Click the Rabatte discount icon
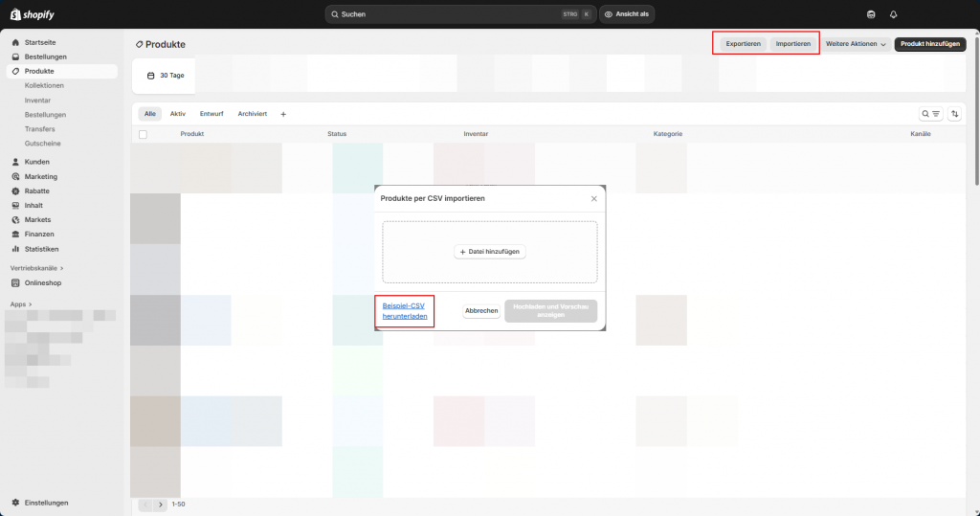The height and width of the screenshot is (516, 980). point(15,191)
